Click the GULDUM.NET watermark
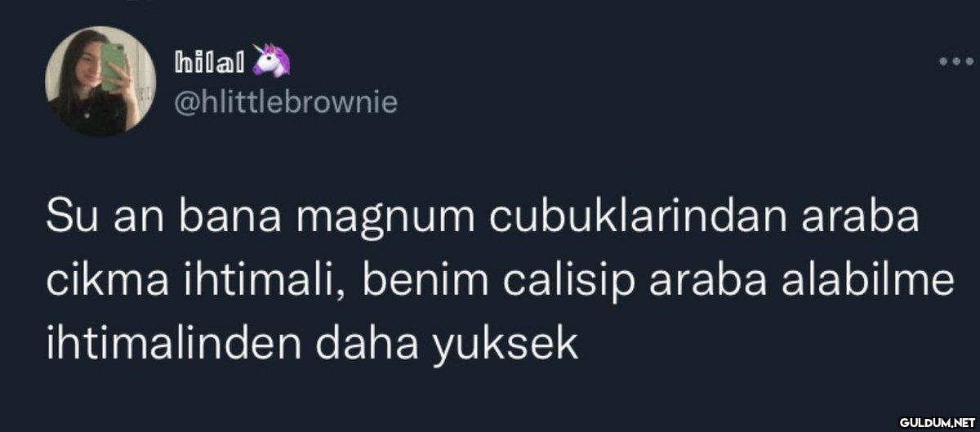980x432 pixels. (x=936, y=421)
